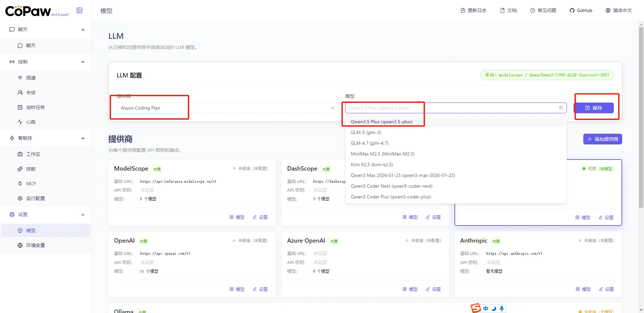Click the search icon in model field
Screen dimensions: 644x313
[561, 108]
